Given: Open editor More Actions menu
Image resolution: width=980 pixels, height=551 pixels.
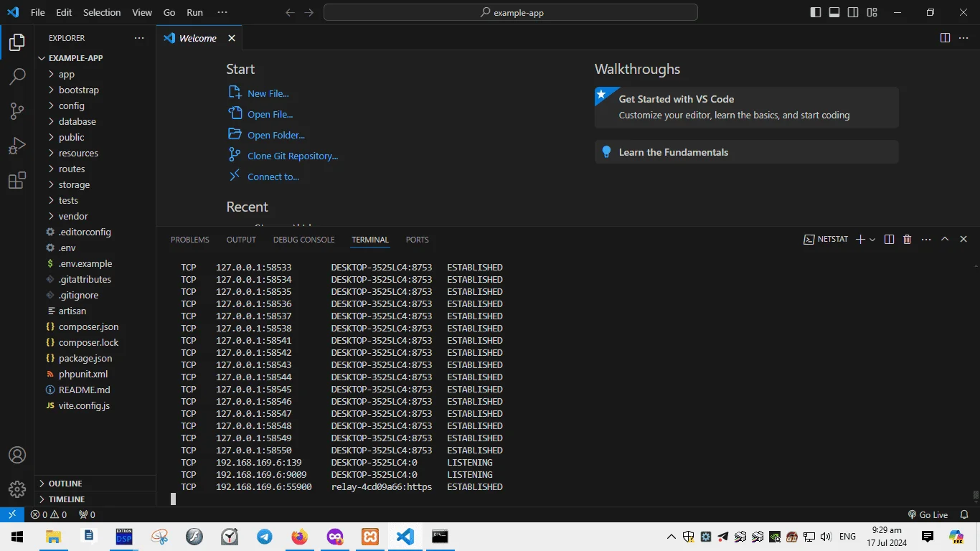Looking at the screenshot, I should [963, 38].
